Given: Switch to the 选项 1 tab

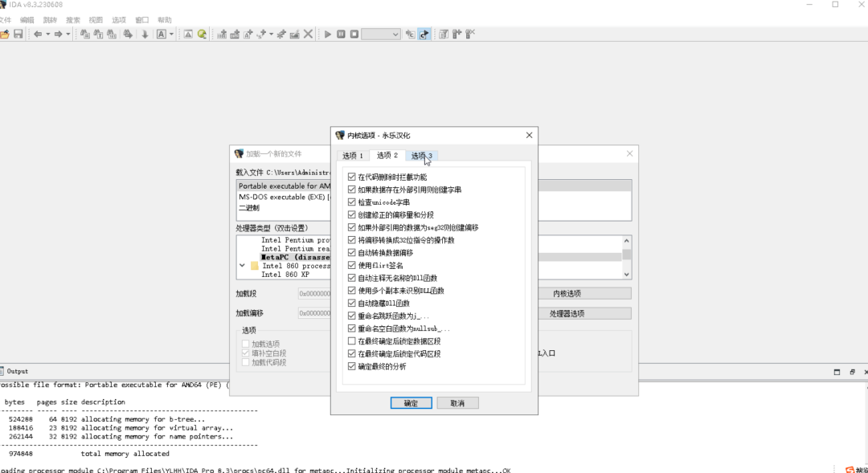Looking at the screenshot, I should 353,156.
